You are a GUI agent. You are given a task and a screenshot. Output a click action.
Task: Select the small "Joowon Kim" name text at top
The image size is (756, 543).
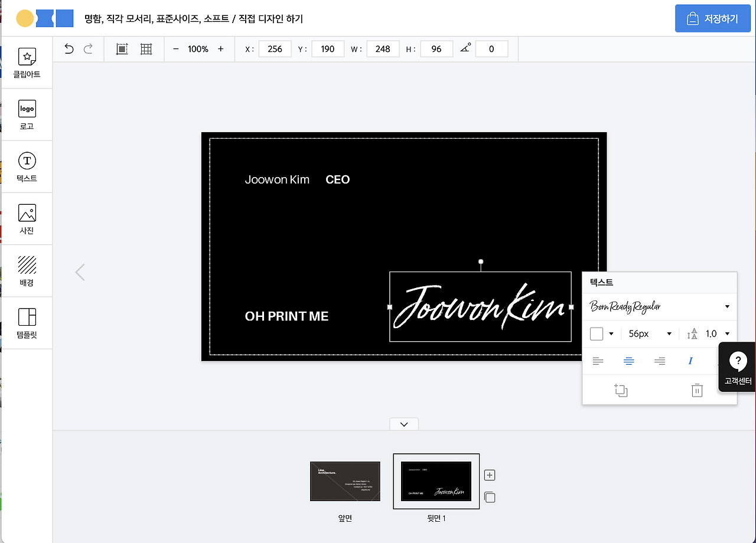[x=277, y=179]
